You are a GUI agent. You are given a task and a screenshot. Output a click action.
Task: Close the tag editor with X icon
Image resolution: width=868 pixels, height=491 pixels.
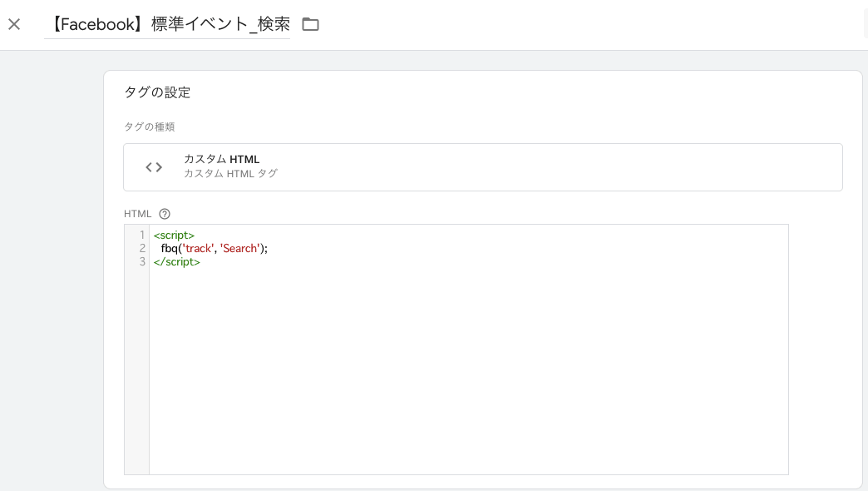pos(14,24)
